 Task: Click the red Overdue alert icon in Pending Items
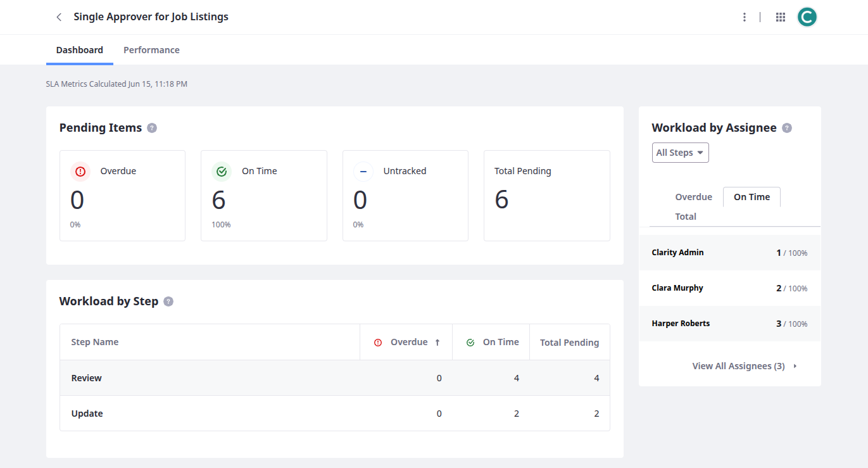(x=80, y=171)
